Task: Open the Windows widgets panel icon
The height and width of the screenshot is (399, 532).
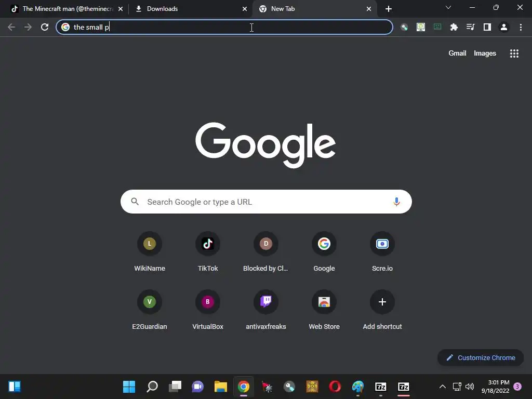Action: [x=15, y=387]
